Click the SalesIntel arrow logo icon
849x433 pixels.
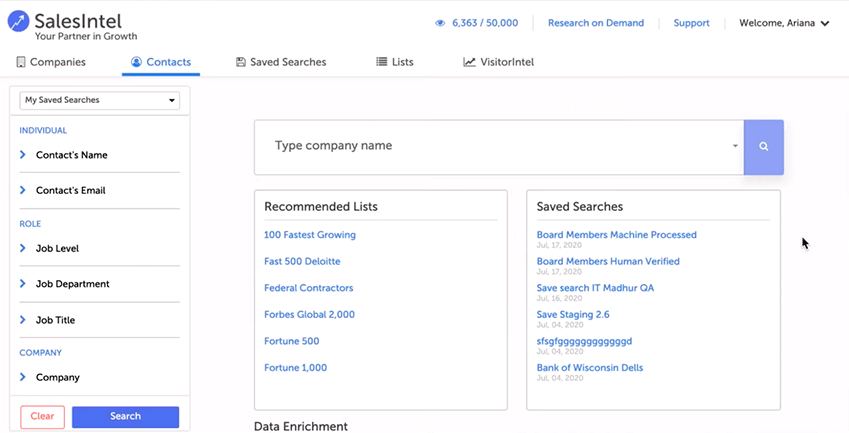(18, 21)
